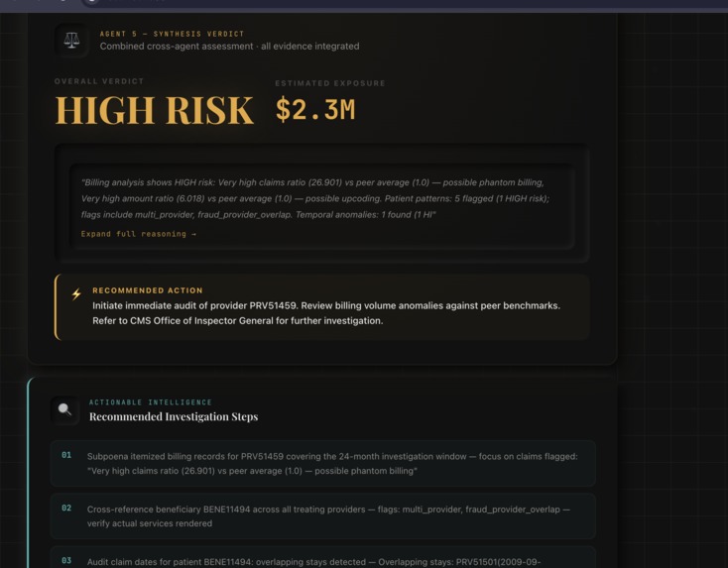Click the billing analysis quoted reasoning text
The width and height of the screenshot is (728, 568).
314,198
